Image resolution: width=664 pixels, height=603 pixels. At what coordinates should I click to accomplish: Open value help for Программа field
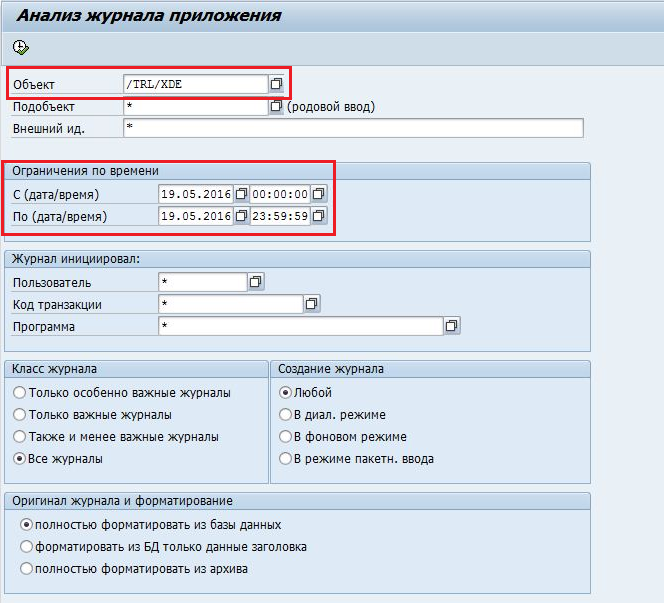pos(451,326)
